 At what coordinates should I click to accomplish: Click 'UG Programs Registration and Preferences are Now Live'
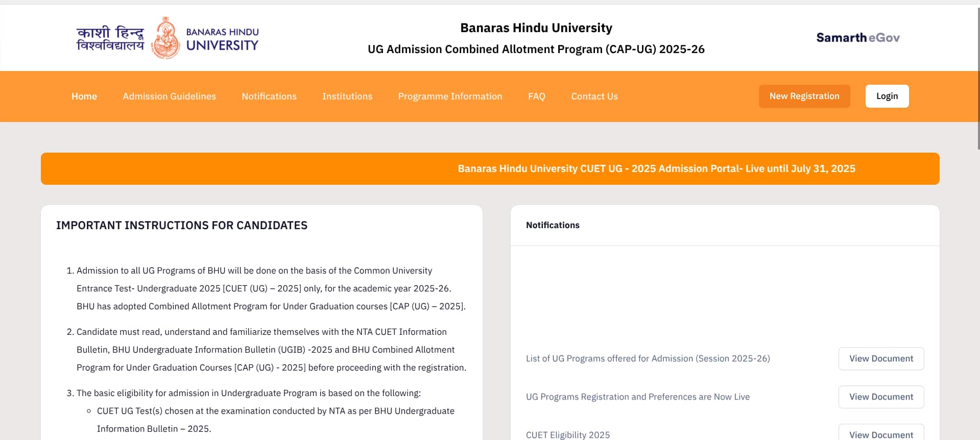click(x=638, y=397)
